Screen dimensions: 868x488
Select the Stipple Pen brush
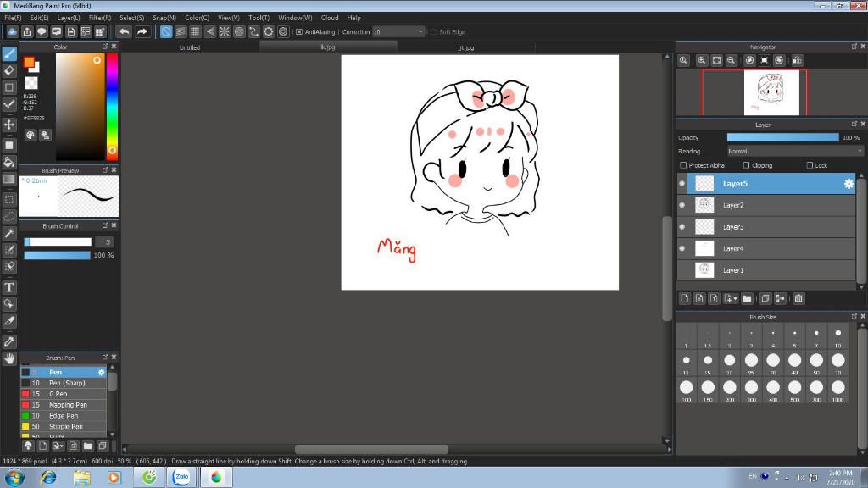pos(64,427)
